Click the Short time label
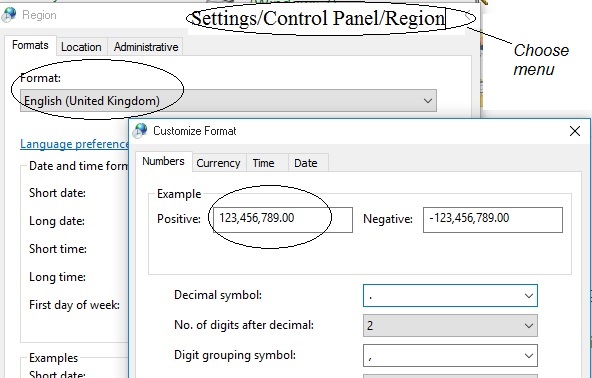Image resolution: width=592 pixels, height=378 pixels. [58, 249]
